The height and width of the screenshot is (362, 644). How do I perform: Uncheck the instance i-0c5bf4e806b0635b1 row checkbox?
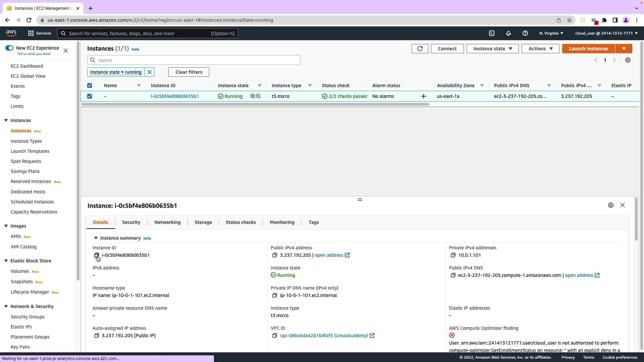90,96
